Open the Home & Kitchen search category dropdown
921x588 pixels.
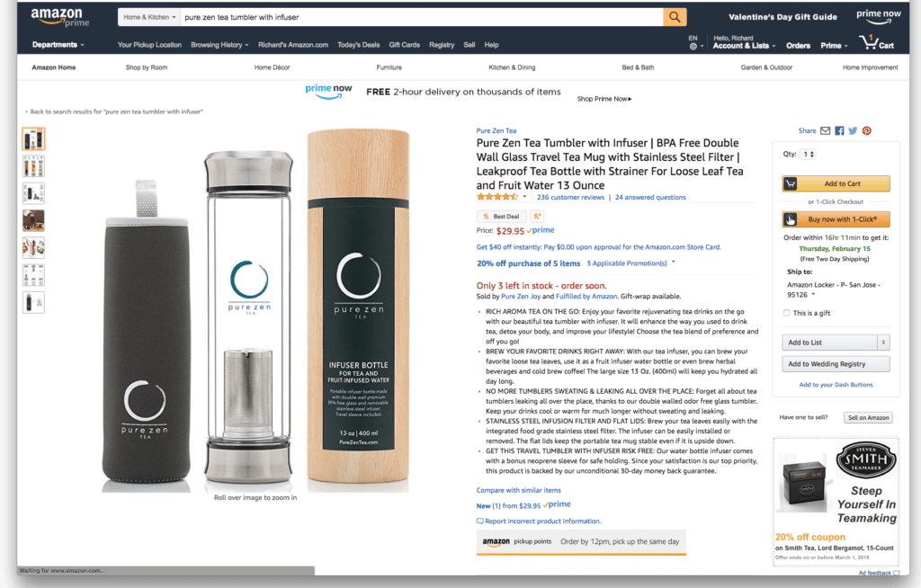(x=149, y=17)
